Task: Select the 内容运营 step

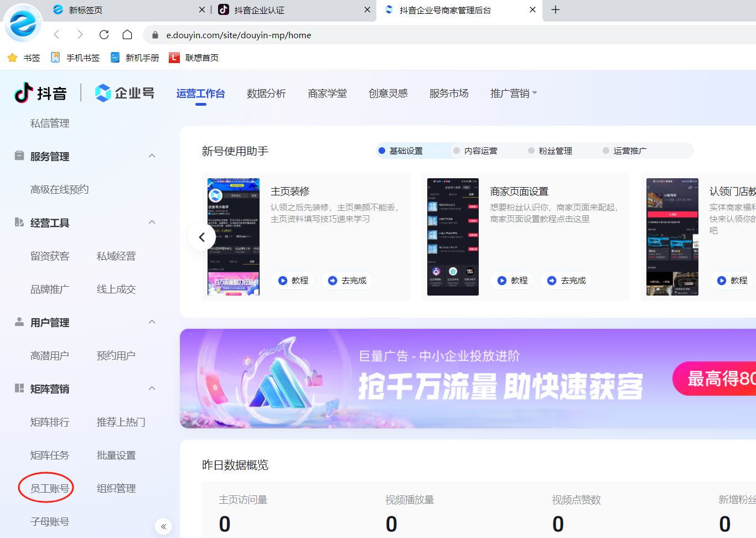Action: [x=475, y=151]
